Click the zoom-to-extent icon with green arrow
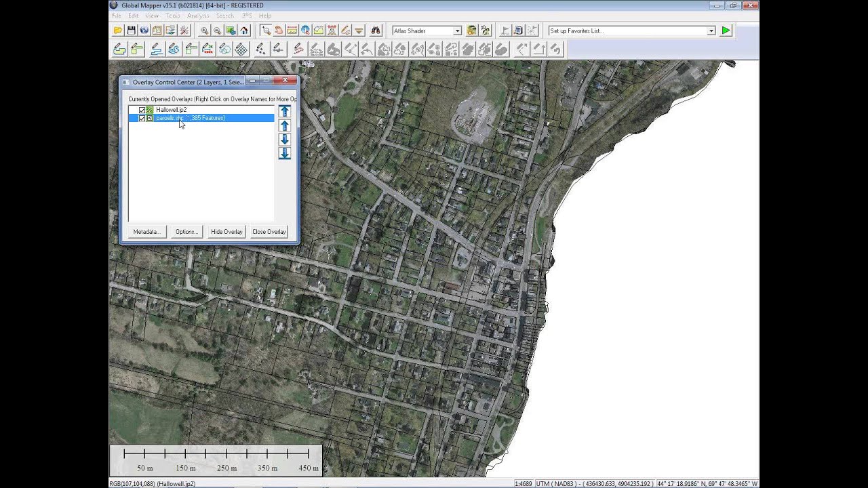 coord(231,30)
